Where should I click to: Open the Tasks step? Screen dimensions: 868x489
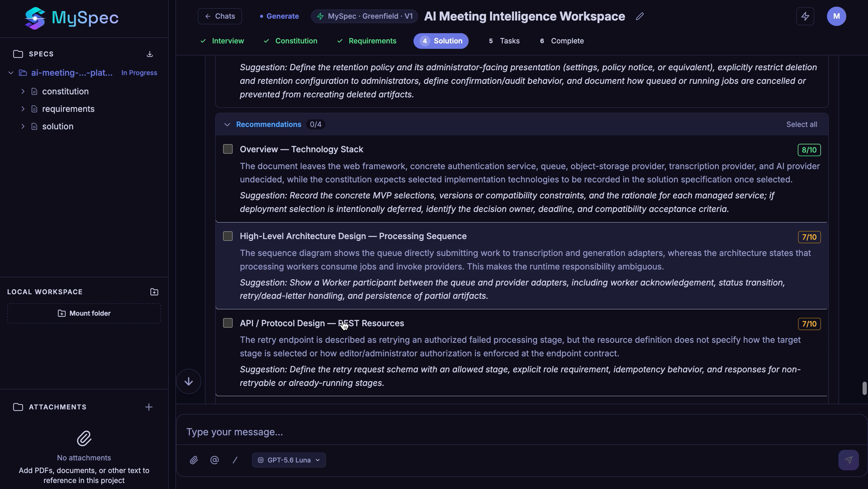pos(504,41)
